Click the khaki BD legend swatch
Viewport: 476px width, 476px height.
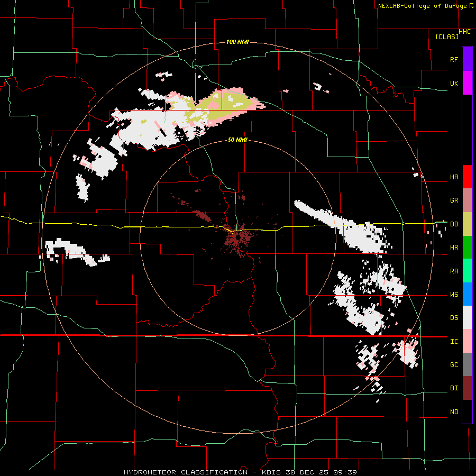pos(467,224)
